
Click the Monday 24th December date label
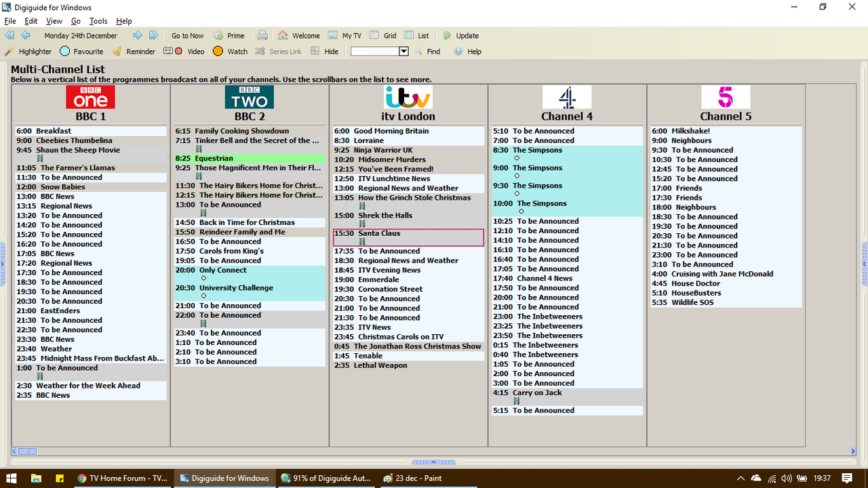click(x=81, y=36)
